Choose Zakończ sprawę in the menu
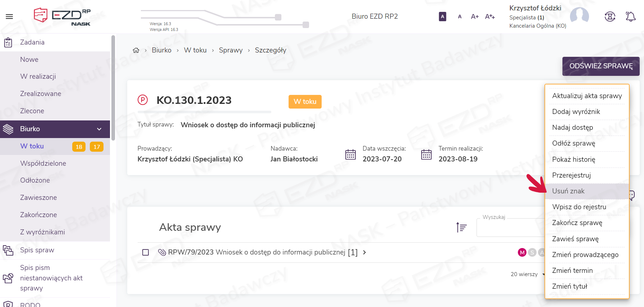The width and height of the screenshot is (644, 307). tap(577, 223)
